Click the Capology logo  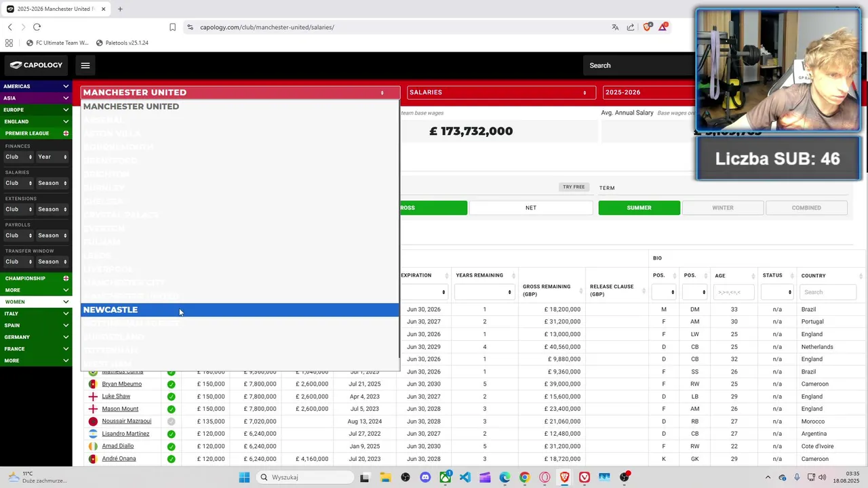tap(36, 65)
